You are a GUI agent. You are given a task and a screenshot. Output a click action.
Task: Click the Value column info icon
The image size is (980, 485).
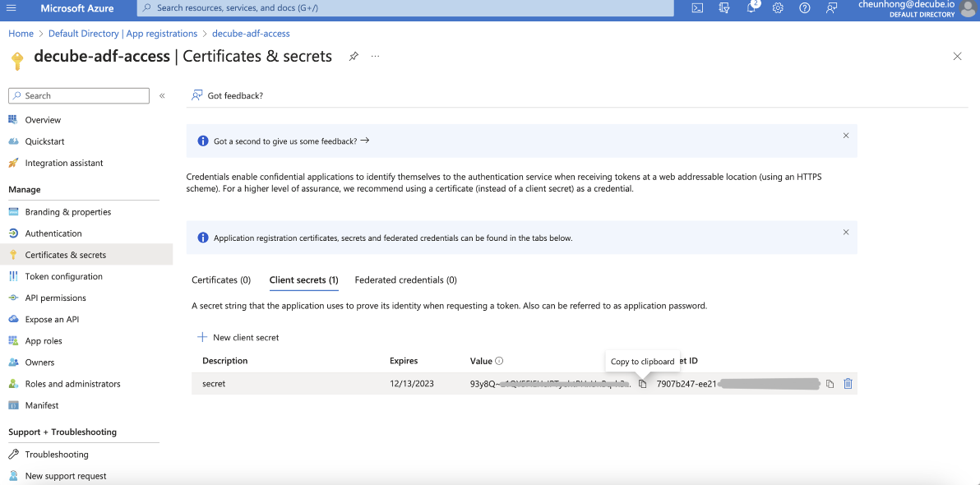click(499, 361)
